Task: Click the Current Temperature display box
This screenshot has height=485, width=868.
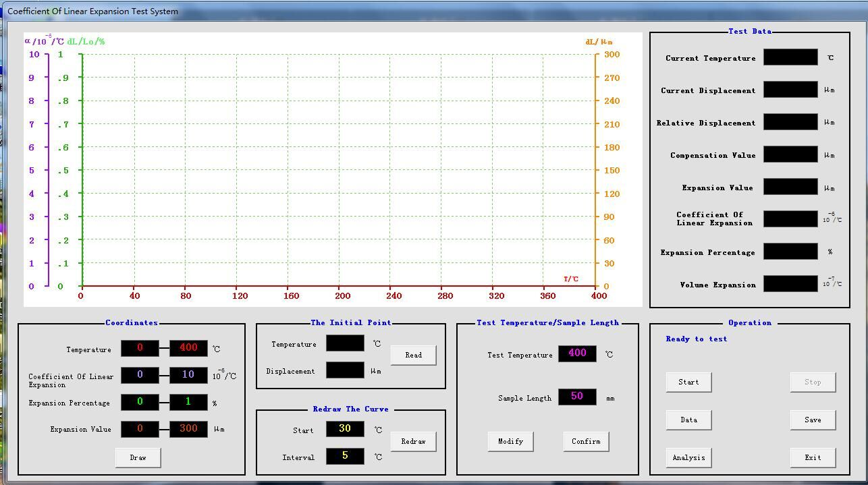Action: tap(790, 57)
